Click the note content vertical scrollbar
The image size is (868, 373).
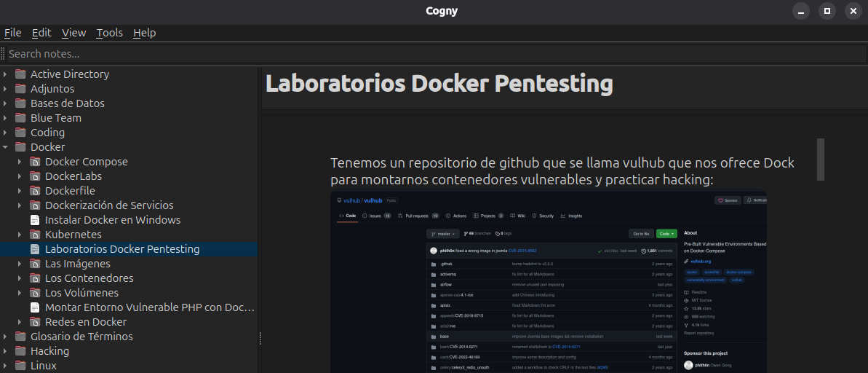tap(821, 159)
